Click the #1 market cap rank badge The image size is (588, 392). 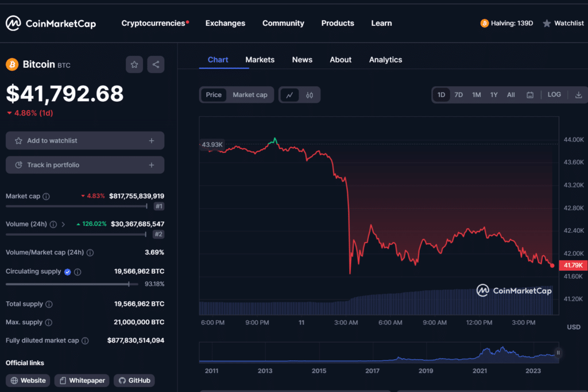click(159, 206)
